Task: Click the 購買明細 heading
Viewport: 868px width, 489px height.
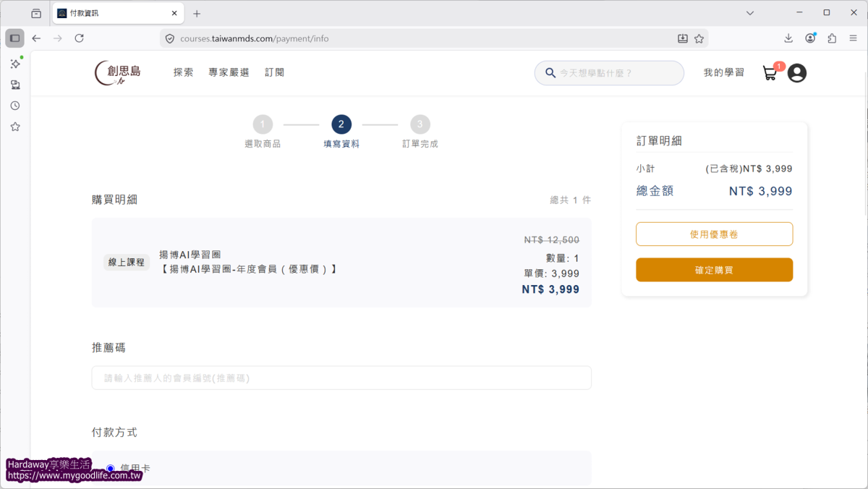Action: coord(114,200)
